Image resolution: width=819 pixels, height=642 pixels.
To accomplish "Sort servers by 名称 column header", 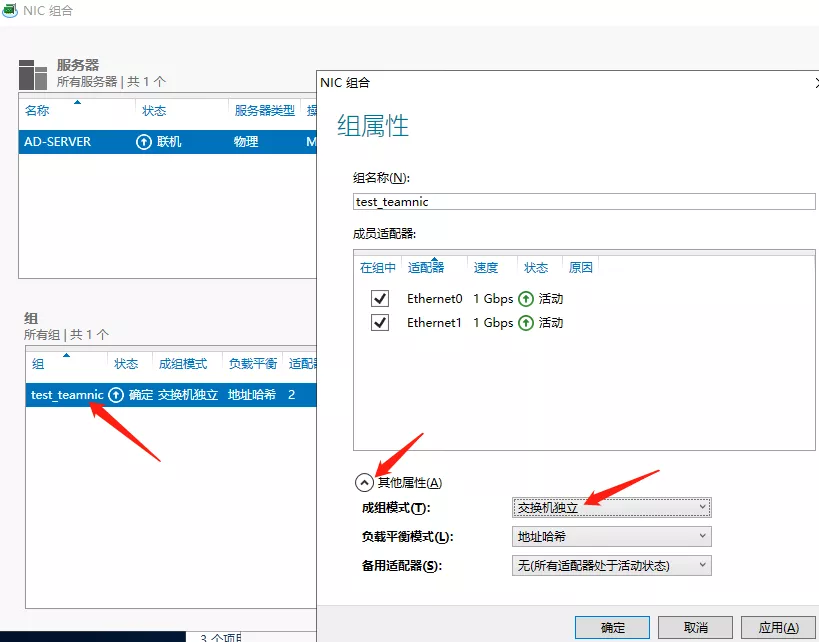I will (37, 111).
